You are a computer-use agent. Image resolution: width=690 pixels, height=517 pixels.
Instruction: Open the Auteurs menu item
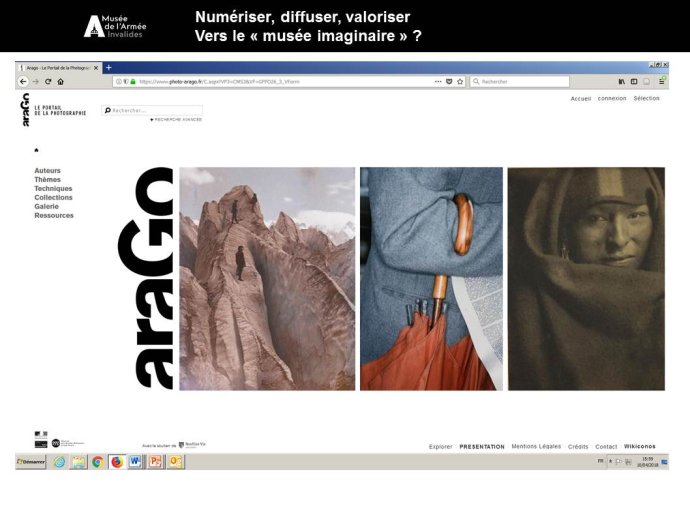click(x=48, y=170)
